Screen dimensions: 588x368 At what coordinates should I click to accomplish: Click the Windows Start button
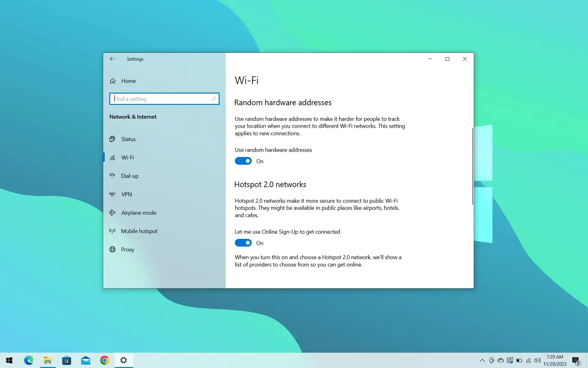pyautogui.click(x=8, y=360)
